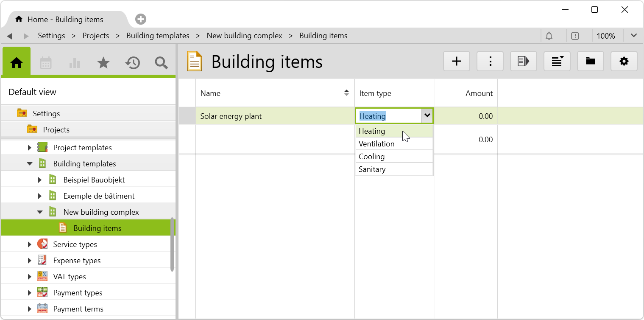Open the history clock tab
Viewport: 644px width, 320px height.
click(x=132, y=63)
